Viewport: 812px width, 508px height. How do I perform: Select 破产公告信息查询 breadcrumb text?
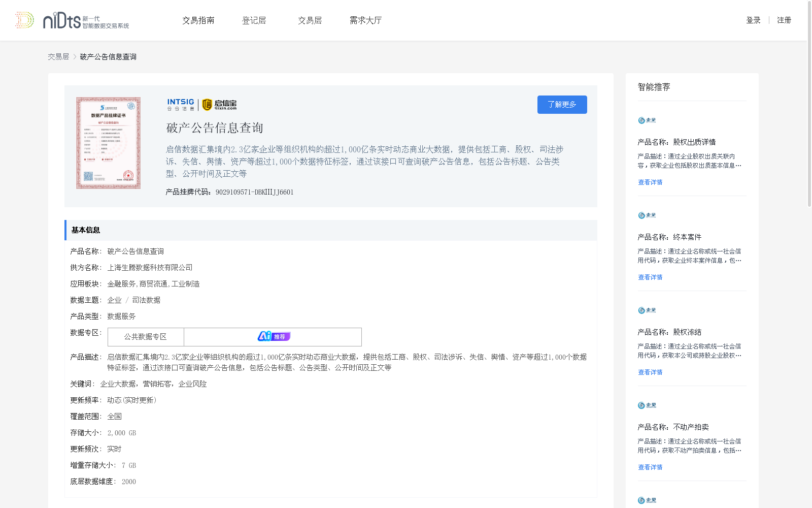108,57
